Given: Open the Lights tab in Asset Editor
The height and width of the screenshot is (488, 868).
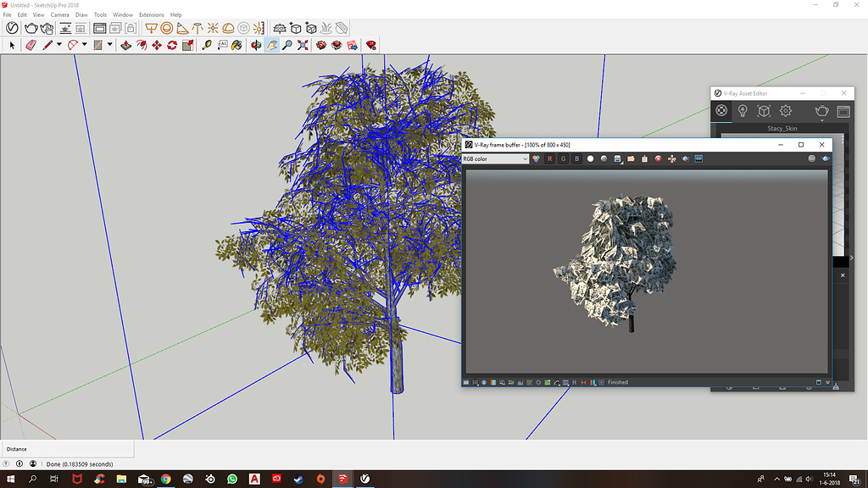Looking at the screenshot, I should click(743, 111).
